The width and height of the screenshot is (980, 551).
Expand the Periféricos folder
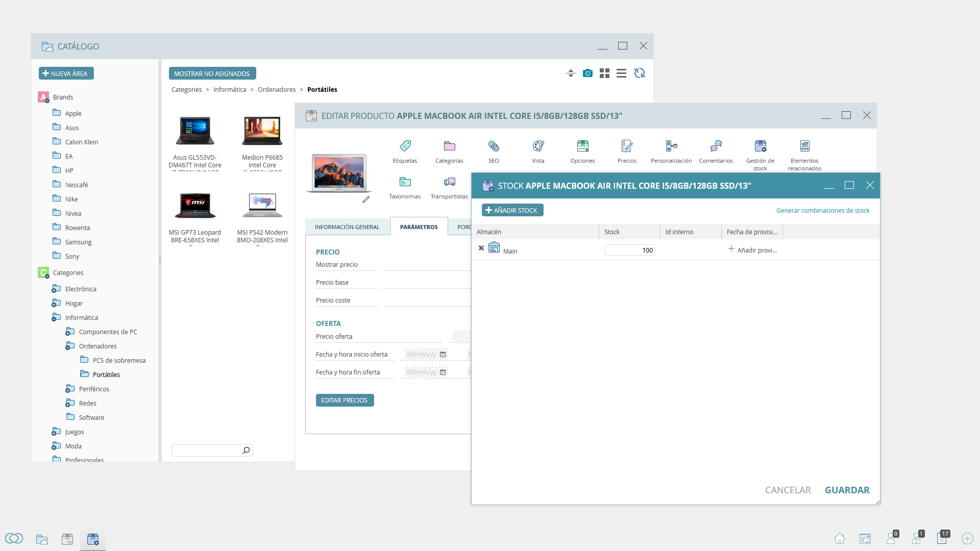pos(67,391)
